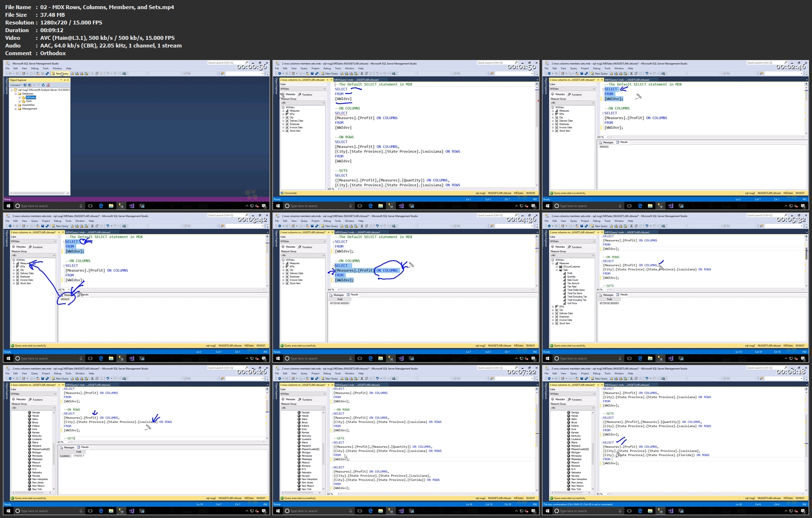Click New Query button in 00:05:32 frame
Viewport: 812px width, 518px height.
click(x=600, y=226)
